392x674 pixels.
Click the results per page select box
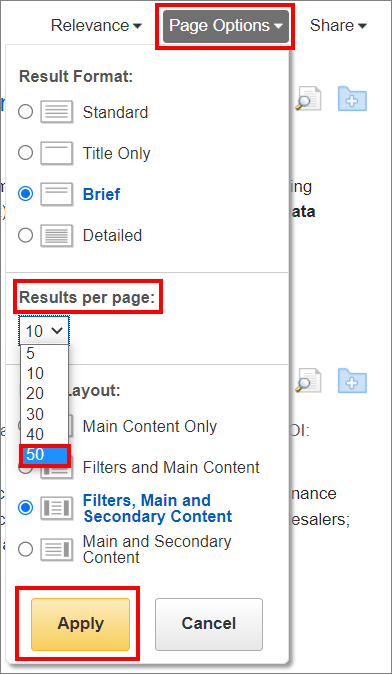44,331
